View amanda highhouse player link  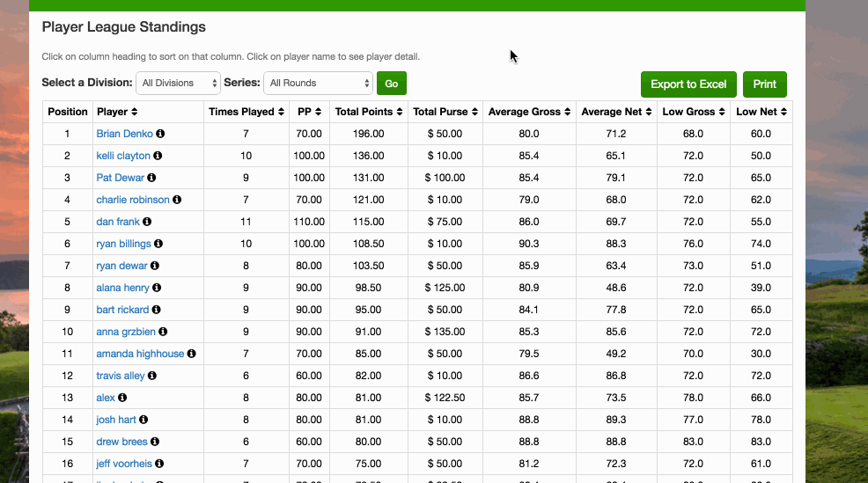click(140, 354)
